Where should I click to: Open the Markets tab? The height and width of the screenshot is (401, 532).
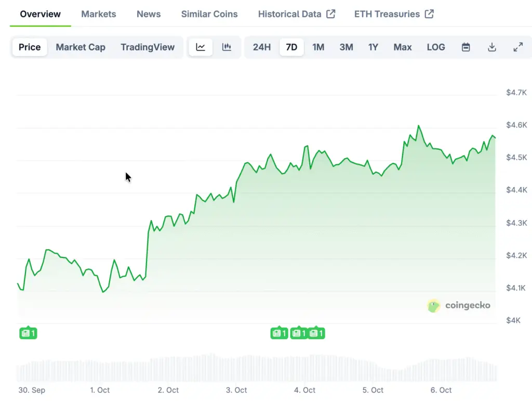(x=99, y=14)
